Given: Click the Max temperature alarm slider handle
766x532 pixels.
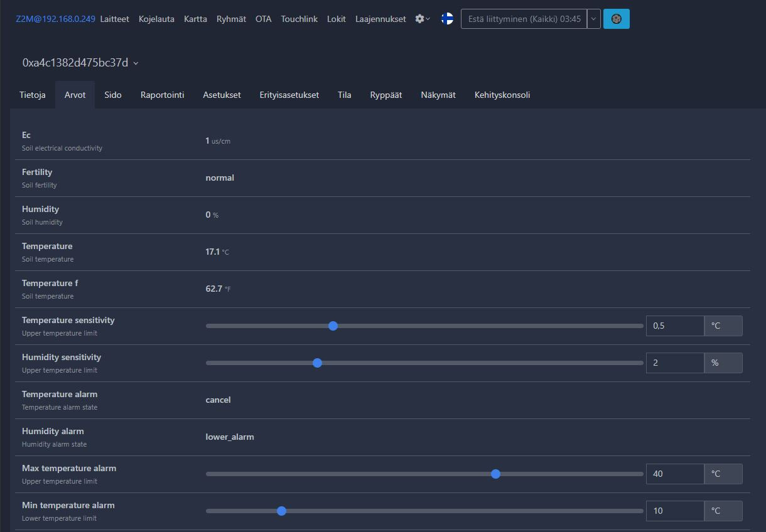Looking at the screenshot, I should (495, 474).
